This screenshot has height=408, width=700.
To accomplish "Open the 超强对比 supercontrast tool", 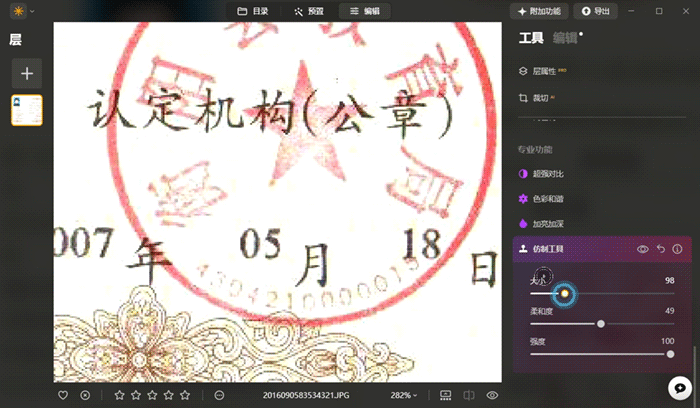I will click(x=541, y=174).
